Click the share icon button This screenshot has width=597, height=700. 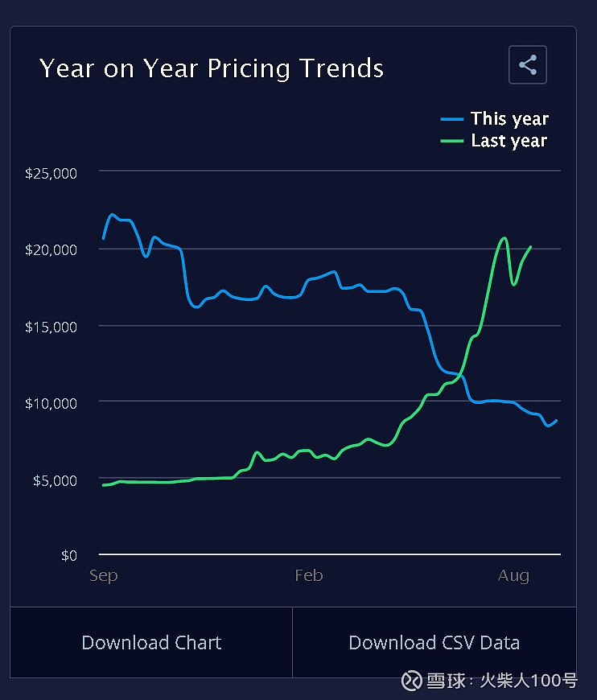click(x=528, y=65)
